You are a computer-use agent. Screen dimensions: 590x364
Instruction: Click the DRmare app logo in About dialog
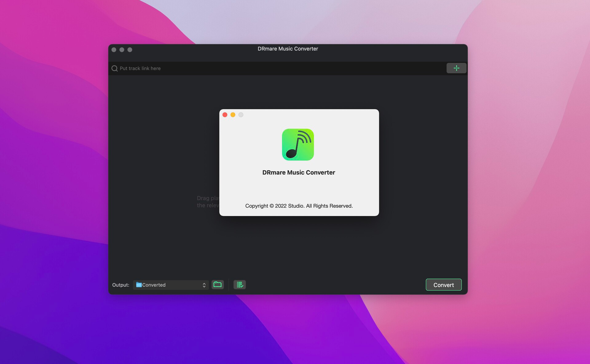[x=298, y=145]
